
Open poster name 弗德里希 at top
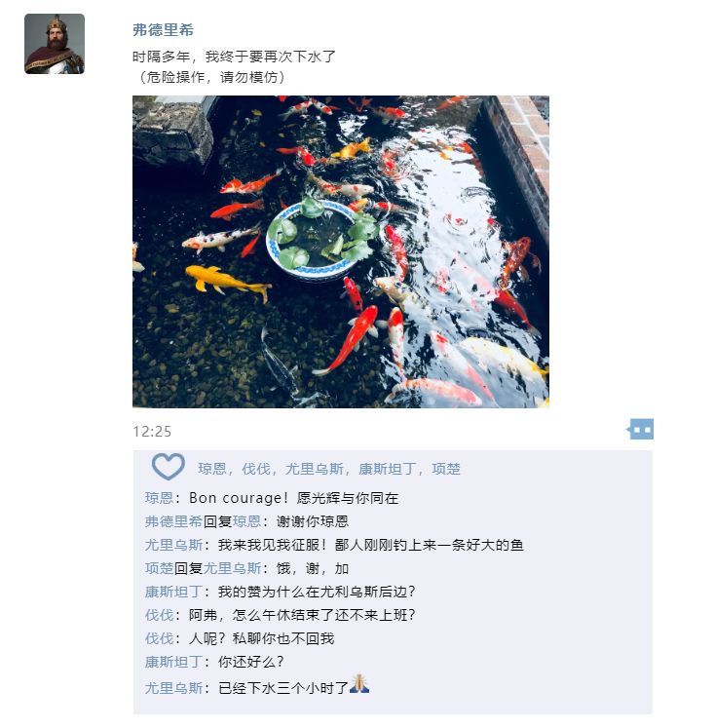click(x=163, y=30)
